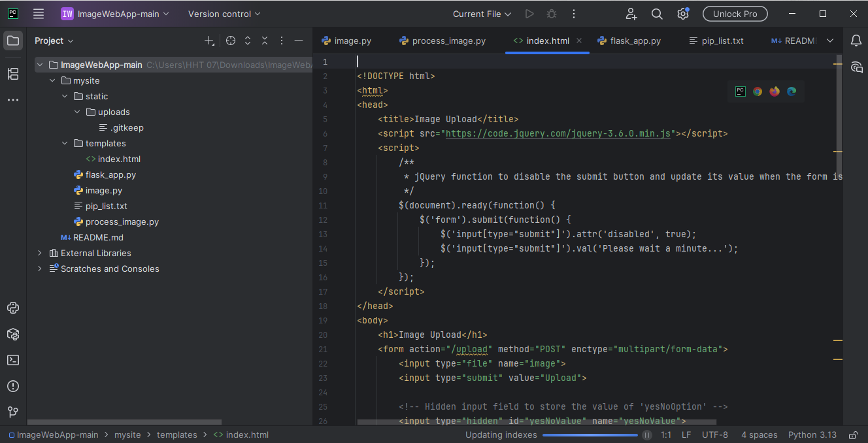Open the Version control dropdown
Viewport: 868px width, 443px height.
pos(224,14)
